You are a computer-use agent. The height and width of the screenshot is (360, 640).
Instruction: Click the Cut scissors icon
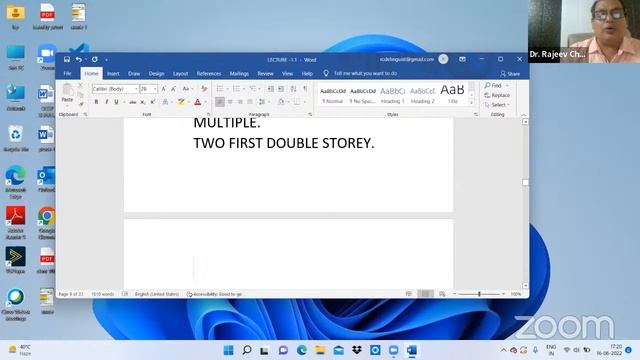(x=80, y=86)
